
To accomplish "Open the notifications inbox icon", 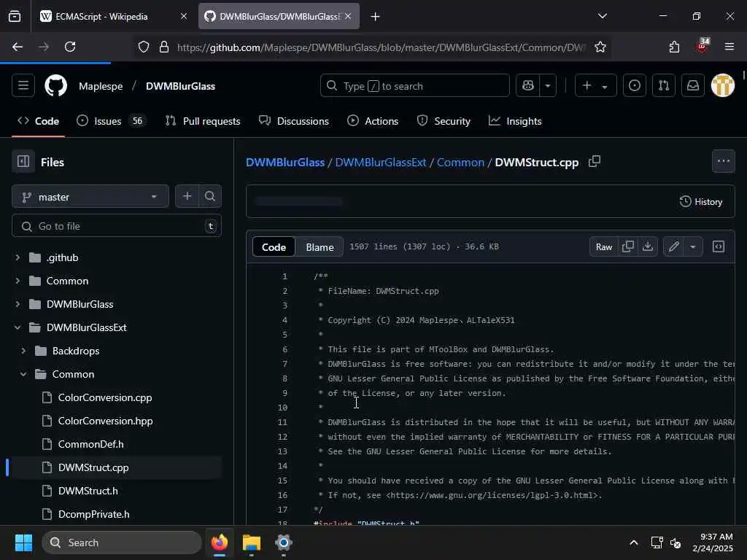I will click(693, 86).
